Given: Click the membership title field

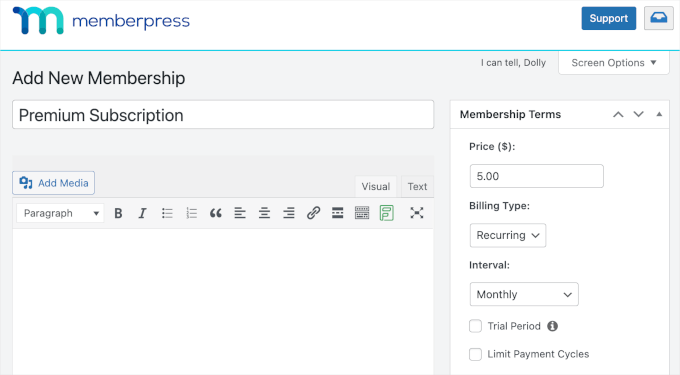Looking at the screenshot, I should coord(223,115).
